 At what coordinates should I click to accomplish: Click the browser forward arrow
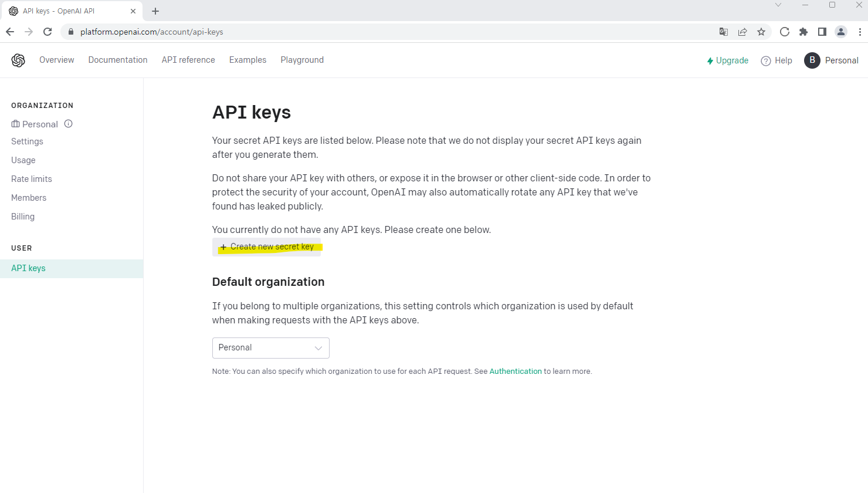click(x=29, y=32)
